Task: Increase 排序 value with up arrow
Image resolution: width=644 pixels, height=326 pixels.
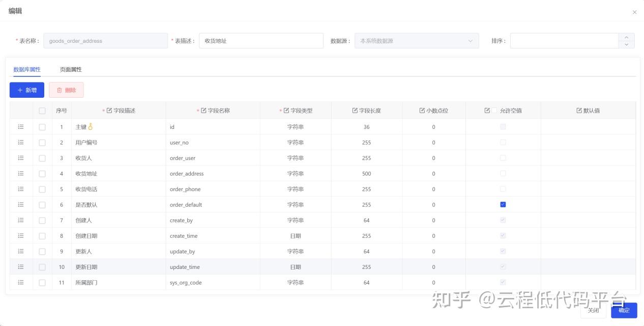Action: tap(626, 37)
